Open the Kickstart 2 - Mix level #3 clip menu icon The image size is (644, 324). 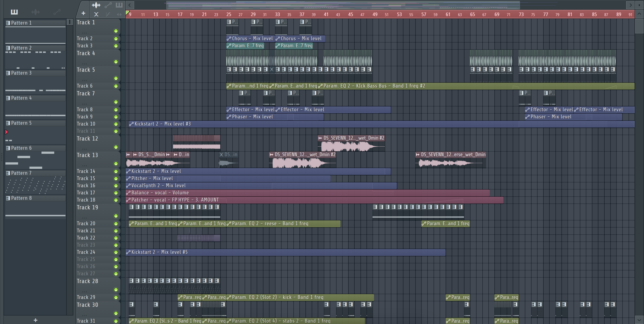[131, 124]
